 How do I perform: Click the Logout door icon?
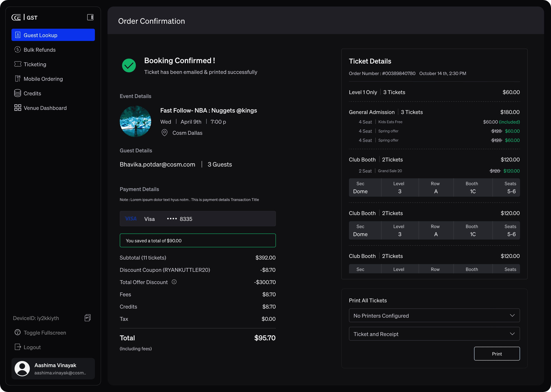pos(18,347)
